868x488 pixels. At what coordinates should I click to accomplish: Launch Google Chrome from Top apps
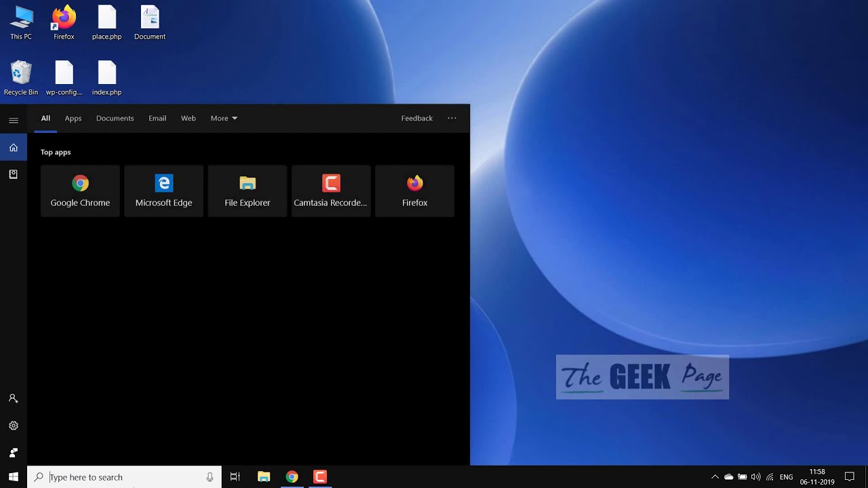click(x=80, y=191)
